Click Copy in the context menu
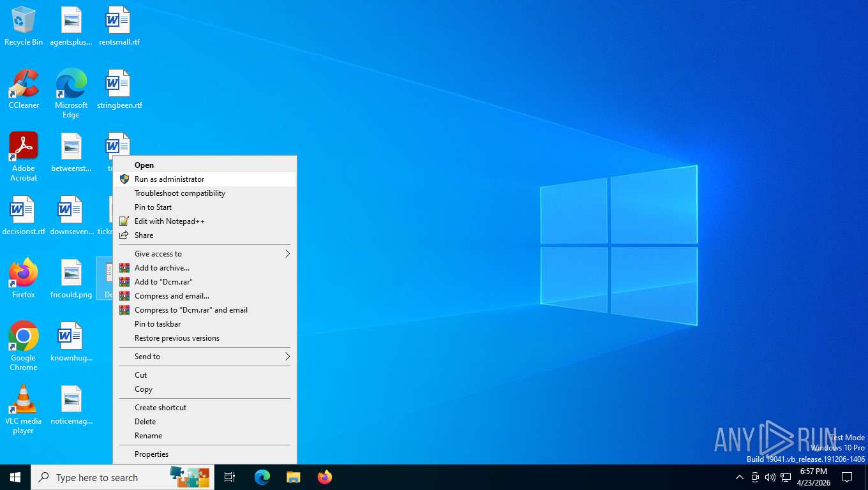Viewport: 868px width, 490px height. pos(205,389)
